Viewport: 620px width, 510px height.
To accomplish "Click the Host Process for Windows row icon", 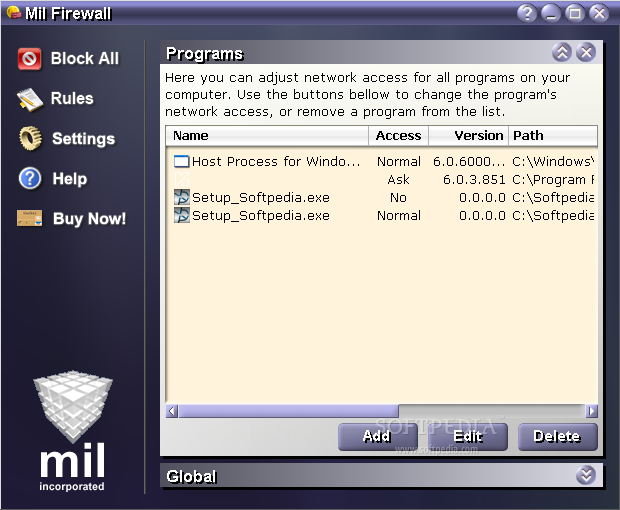I will point(181,161).
